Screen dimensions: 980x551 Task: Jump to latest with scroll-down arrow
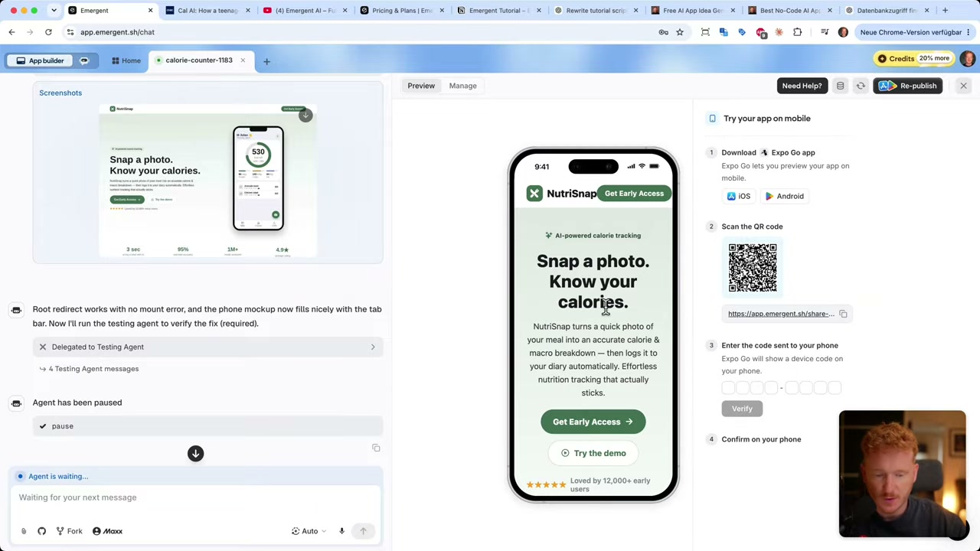(x=195, y=454)
